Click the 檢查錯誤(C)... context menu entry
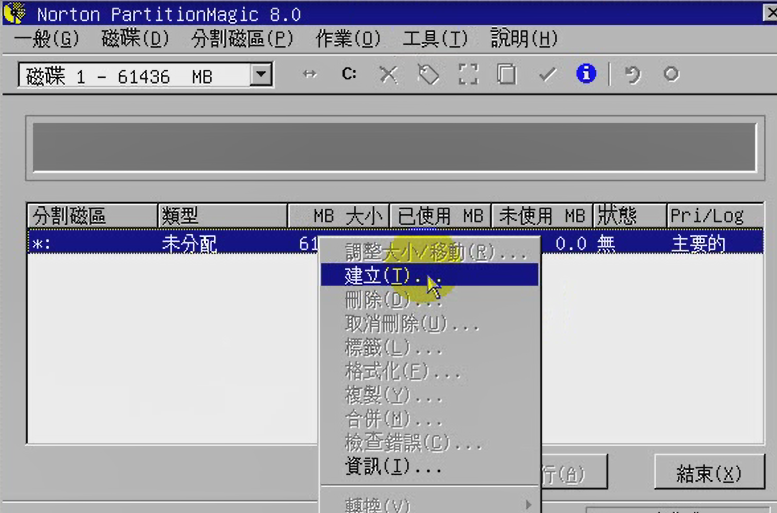The width and height of the screenshot is (777, 513). tap(429, 442)
